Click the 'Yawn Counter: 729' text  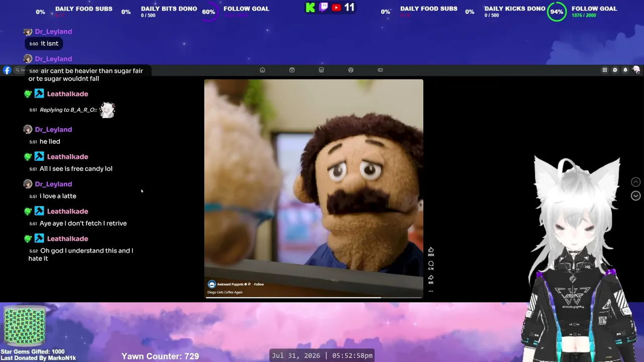coord(160,356)
